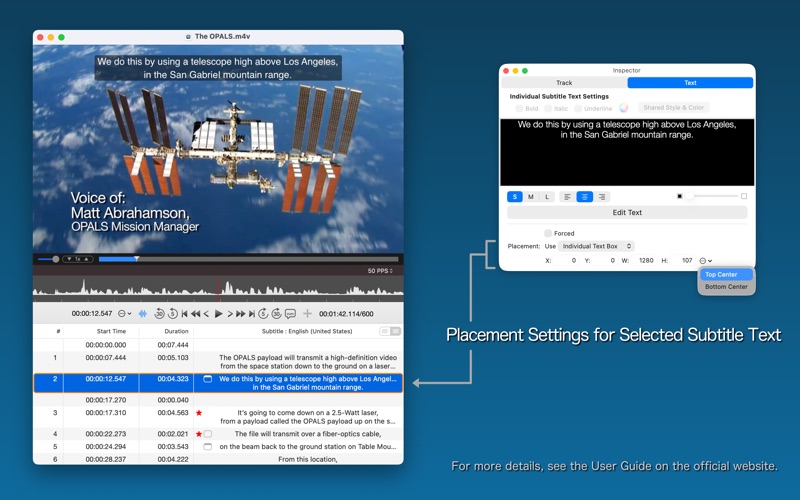Click the Shared Style & Color button
Image resolution: width=800 pixels, height=500 pixels.
(673, 108)
